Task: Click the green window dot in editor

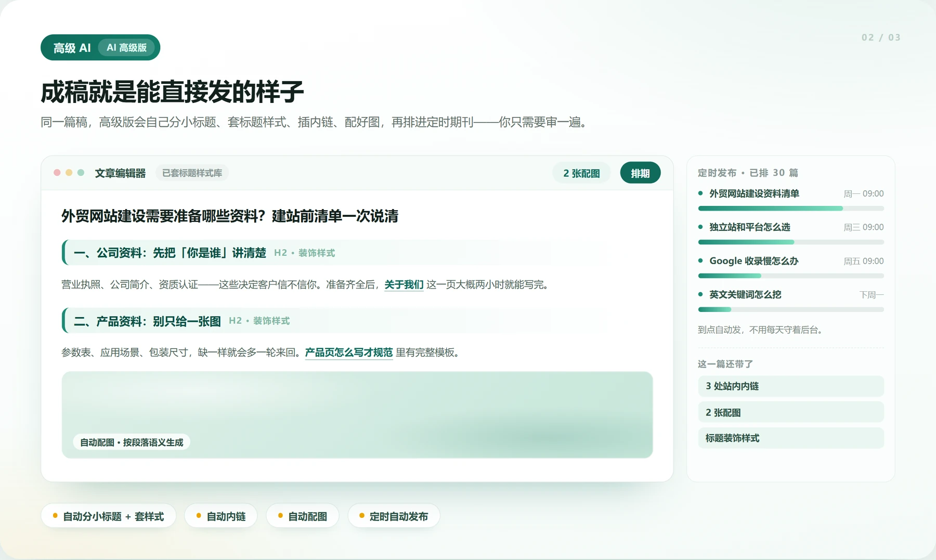Action: tap(81, 173)
